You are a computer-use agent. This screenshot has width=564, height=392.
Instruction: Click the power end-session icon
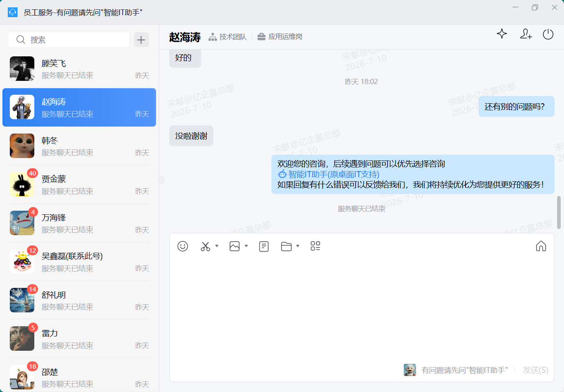pyautogui.click(x=548, y=34)
